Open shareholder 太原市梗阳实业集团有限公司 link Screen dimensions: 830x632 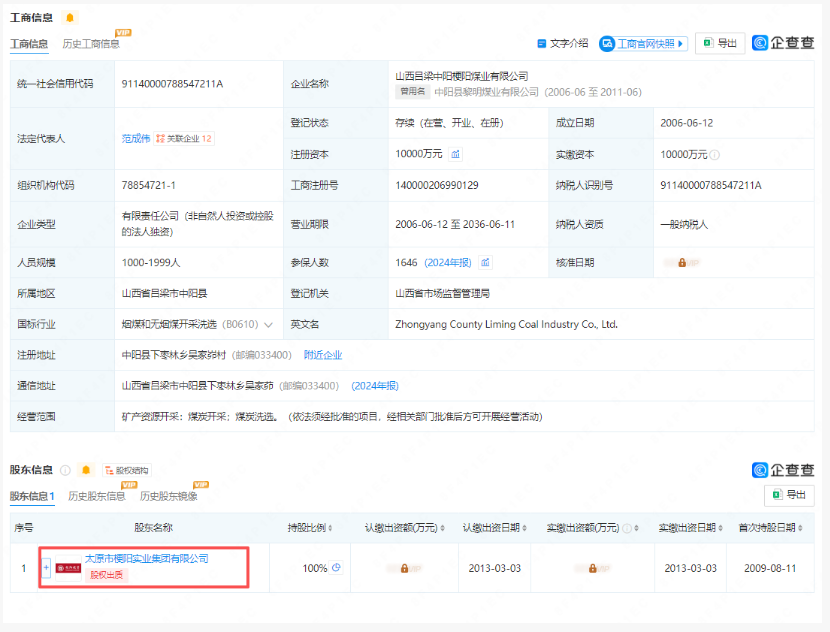tap(146, 559)
